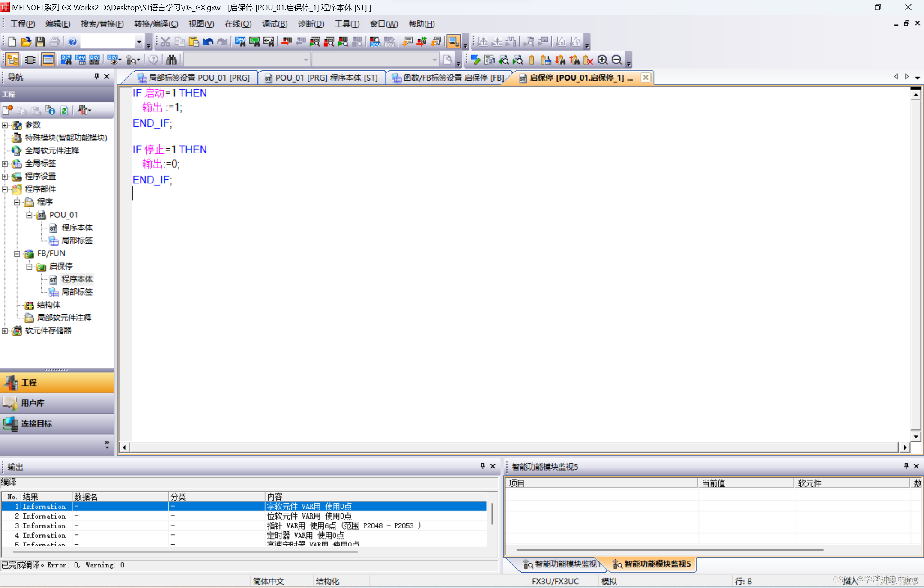Image resolution: width=924 pixels, height=588 pixels.
Task: Click the Paste clipboard icon
Action: pyautogui.click(x=194, y=42)
